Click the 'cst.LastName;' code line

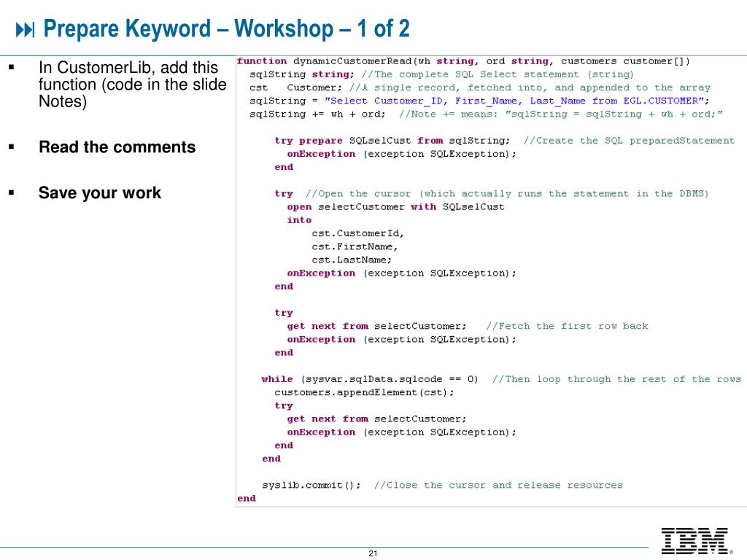[352, 260]
